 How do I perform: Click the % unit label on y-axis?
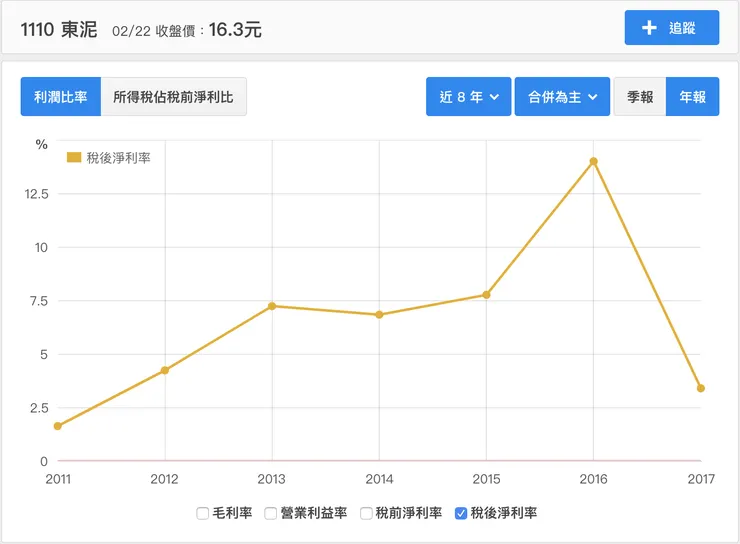pos(42,144)
